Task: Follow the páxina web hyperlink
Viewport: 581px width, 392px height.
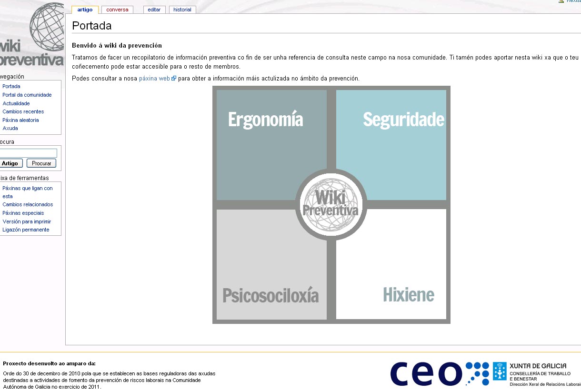Action: pos(155,79)
